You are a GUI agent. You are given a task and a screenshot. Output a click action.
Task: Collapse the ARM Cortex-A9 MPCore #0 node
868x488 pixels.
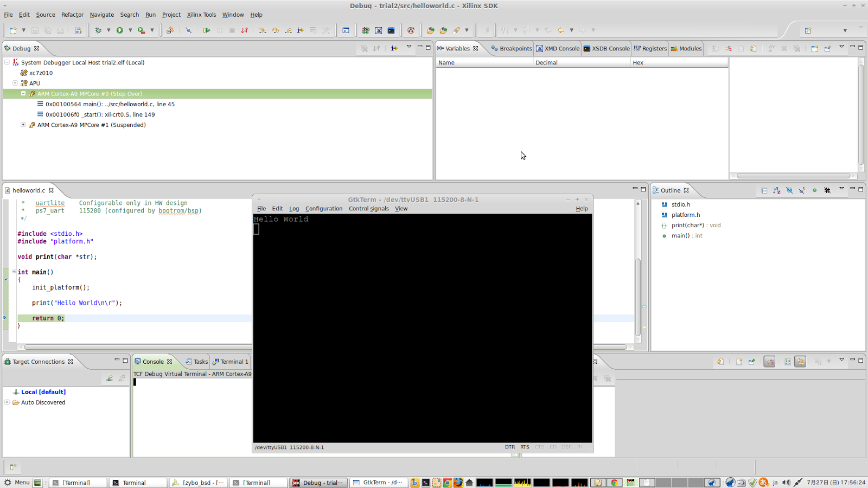23,93
